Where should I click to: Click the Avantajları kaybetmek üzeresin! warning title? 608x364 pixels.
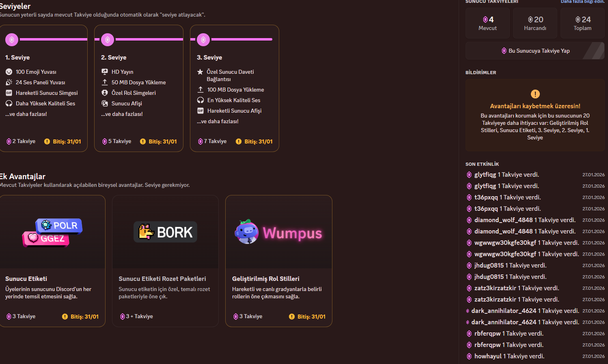tap(535, 106)
